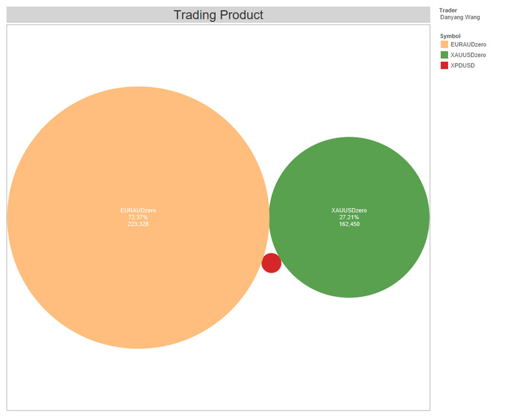Screen dimensions: 525x420
Task: Click the 223,328 value in the orange bubble
Action: 137,223
